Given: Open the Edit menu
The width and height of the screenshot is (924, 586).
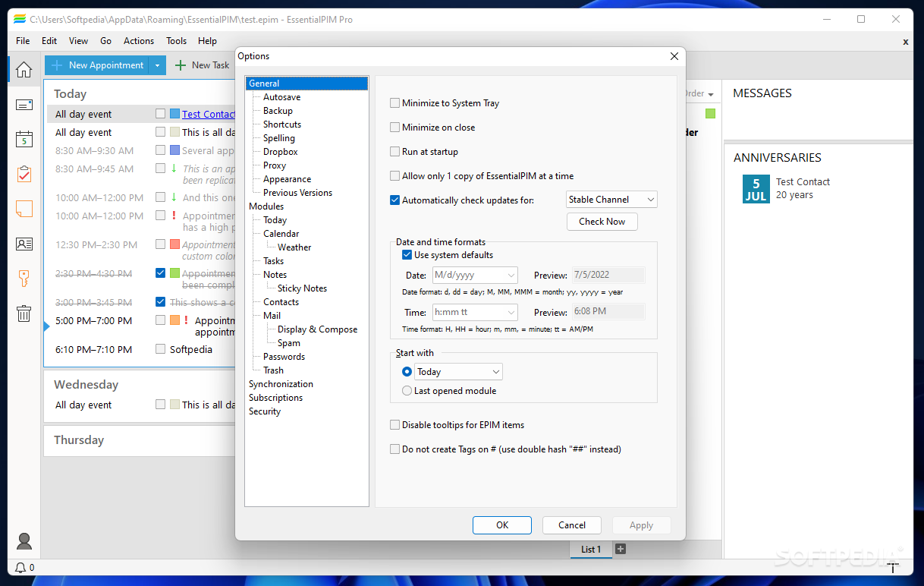Looking at the screenshot, I should pyautogui.click(x=49, y=41).
